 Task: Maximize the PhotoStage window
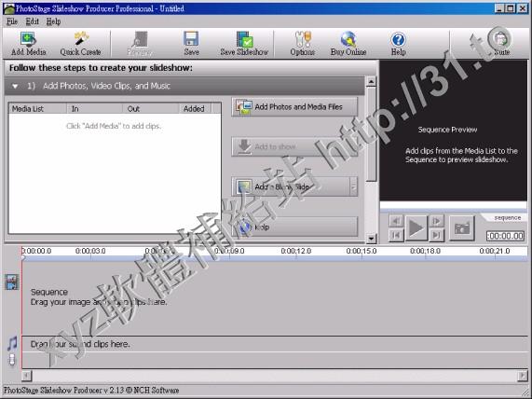coord(511,8)
